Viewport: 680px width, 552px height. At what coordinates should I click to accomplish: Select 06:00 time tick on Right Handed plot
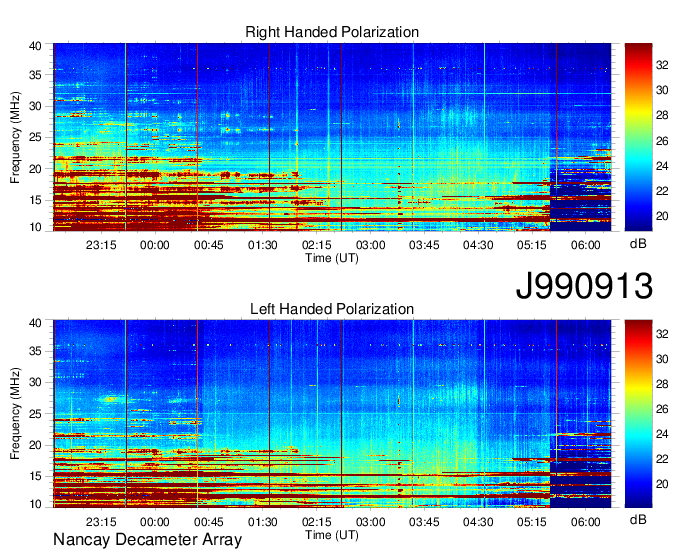(585, 245)
